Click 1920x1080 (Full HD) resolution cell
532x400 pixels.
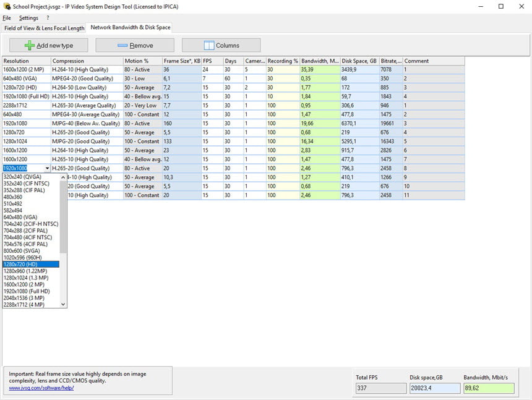[27, 96]
